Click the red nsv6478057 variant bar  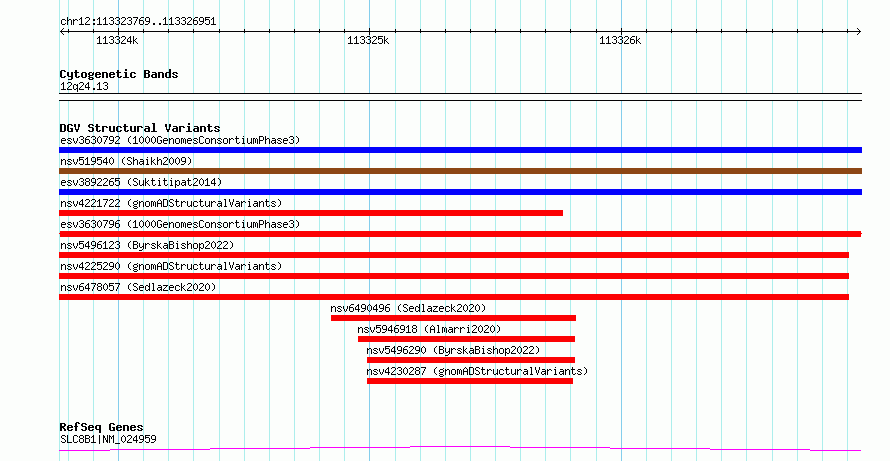click(454, 297)
